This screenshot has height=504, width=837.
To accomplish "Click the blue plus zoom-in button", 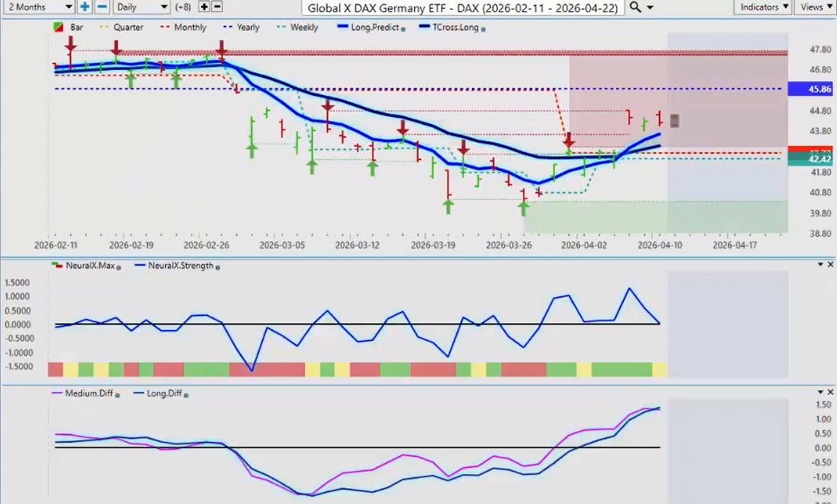I will pyautogui.click(x=85, y=7).
